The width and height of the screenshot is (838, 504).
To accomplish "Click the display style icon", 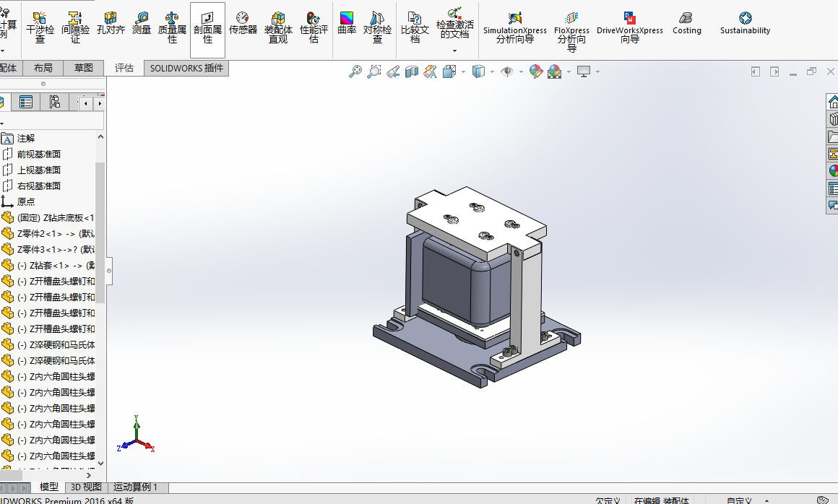I will coord(478,71).
